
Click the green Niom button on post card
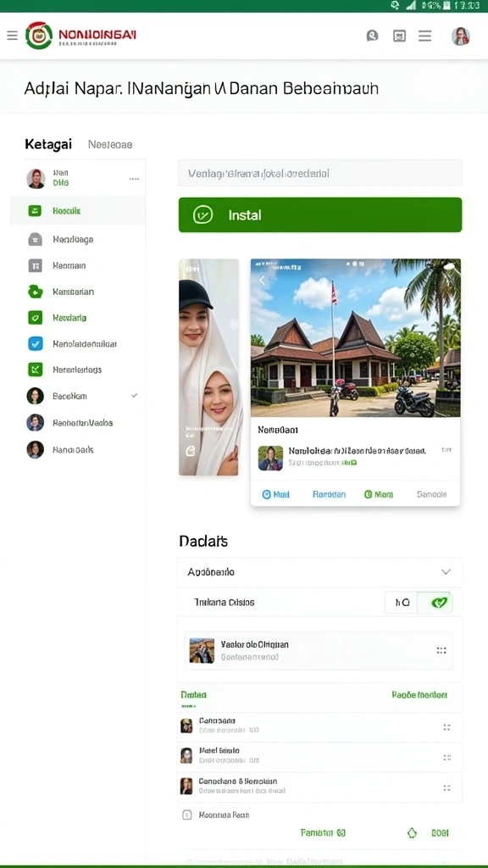(379, 494)
